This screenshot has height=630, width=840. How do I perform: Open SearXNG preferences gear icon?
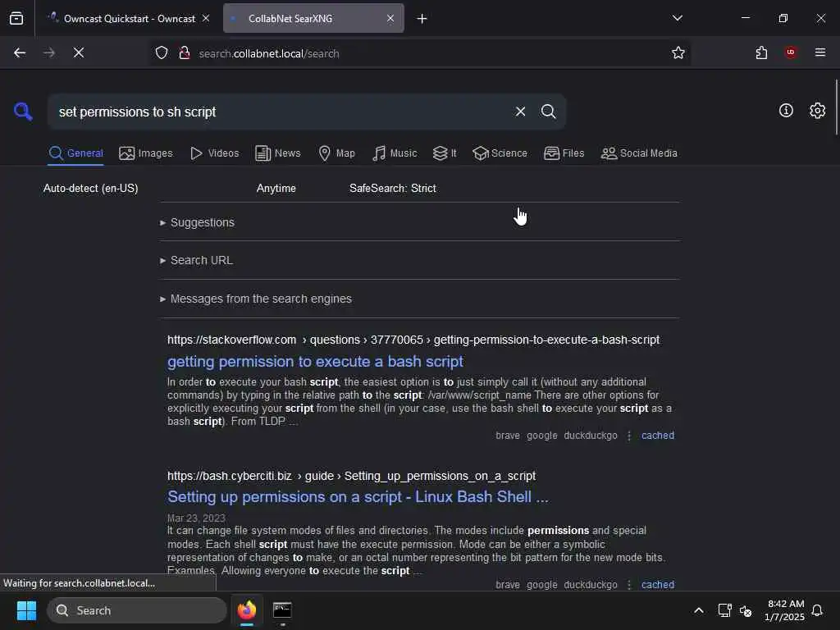(817, 111)
